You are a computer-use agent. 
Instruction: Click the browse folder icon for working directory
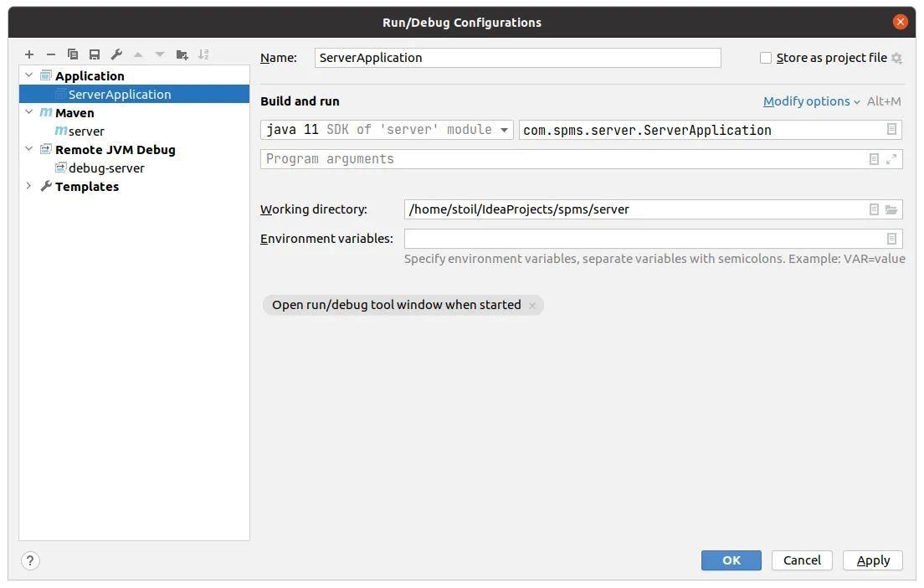click(x=891, y=209)
